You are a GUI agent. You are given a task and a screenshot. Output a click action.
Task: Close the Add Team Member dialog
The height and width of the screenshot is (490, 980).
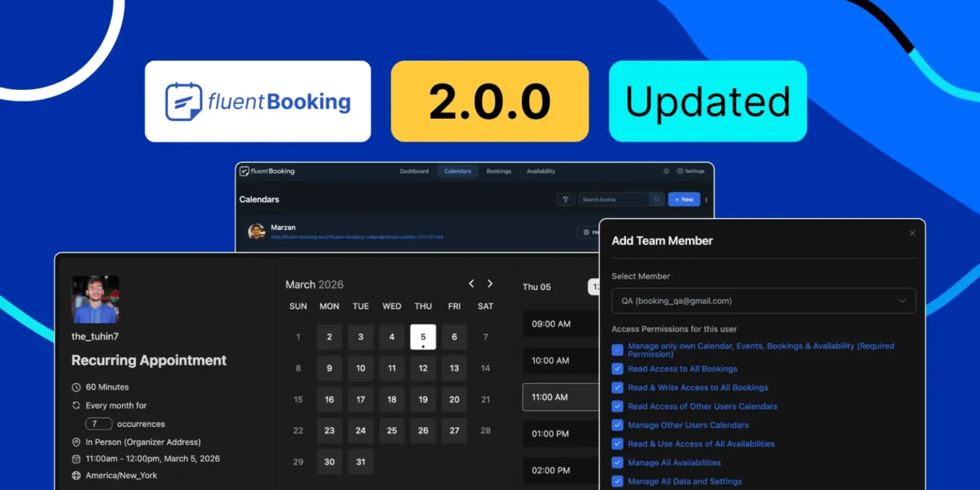point(912,233)
